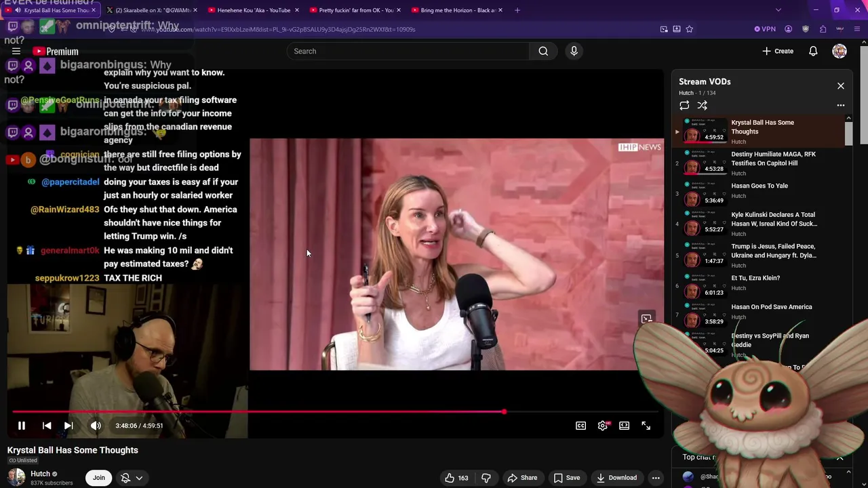This screenshot has height=488, width=868.
Task: Switch to Henehene Kou 'Aka YouTube tab
Action: tap(252, 10)
